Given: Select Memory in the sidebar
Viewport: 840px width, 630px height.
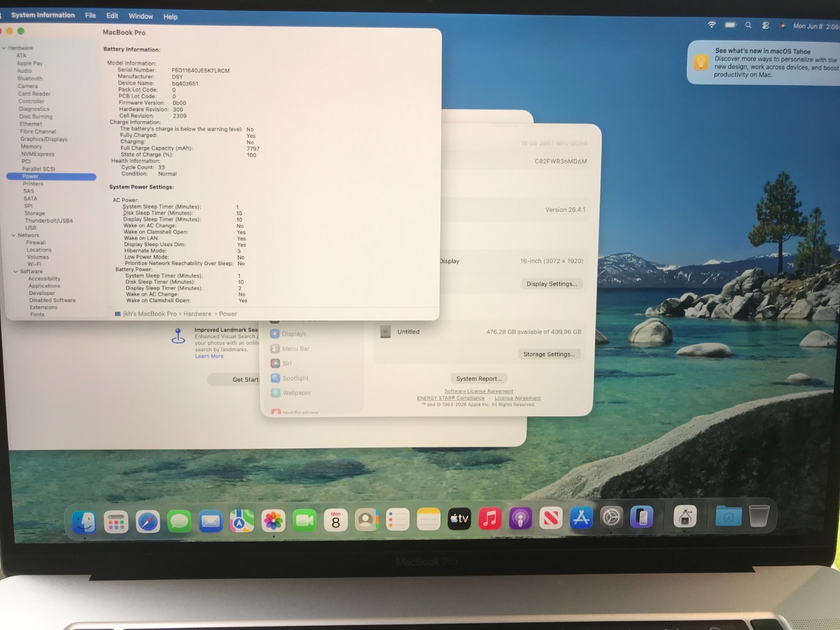Looking at the screenshot, I should [x=31, y=146].
